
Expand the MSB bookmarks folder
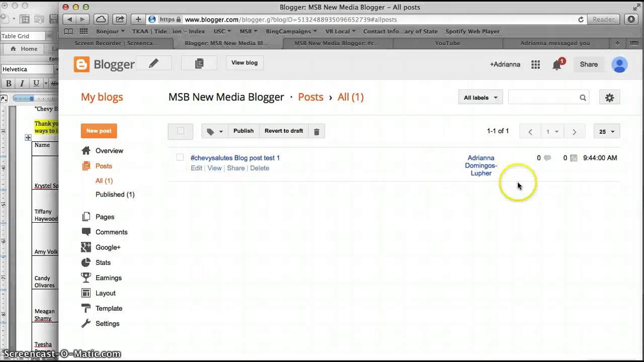coord(248,31)
